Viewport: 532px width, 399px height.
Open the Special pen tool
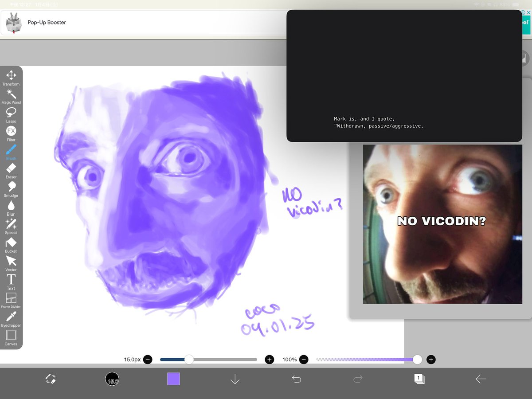click(11, 224)
